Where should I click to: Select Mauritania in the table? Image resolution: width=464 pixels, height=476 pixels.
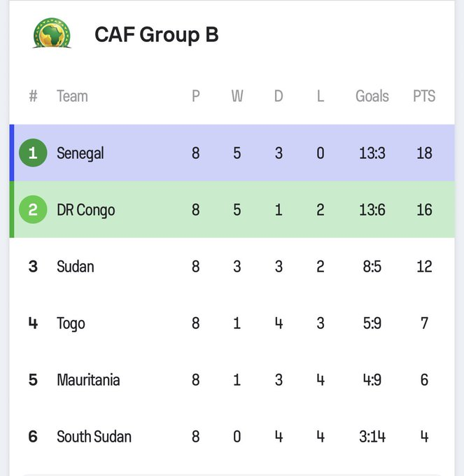click(x=88, y=379)
